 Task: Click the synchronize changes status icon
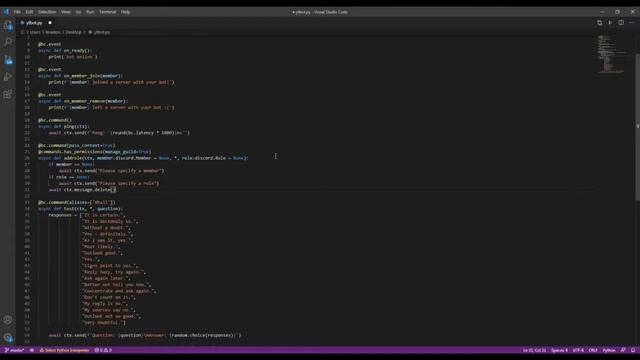(32, 350)
